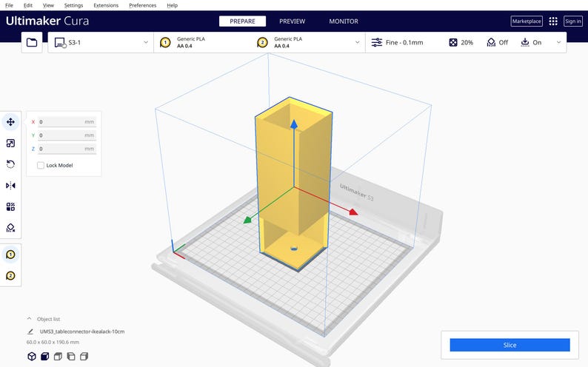Screen dimensions: 588x367
Task: Select the Support Blocker tool
Action: point(10,228)
